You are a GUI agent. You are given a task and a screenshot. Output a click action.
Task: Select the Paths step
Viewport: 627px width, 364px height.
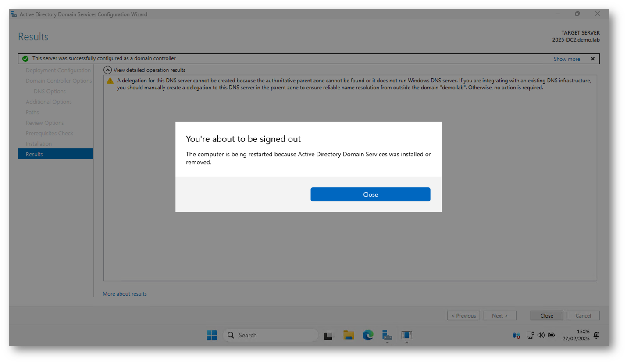[32, 113]
